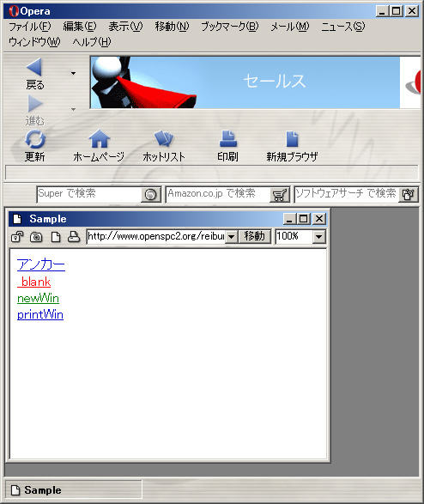Follow the red _blank link
Screen dimensions: 424x504
(34, 282)
